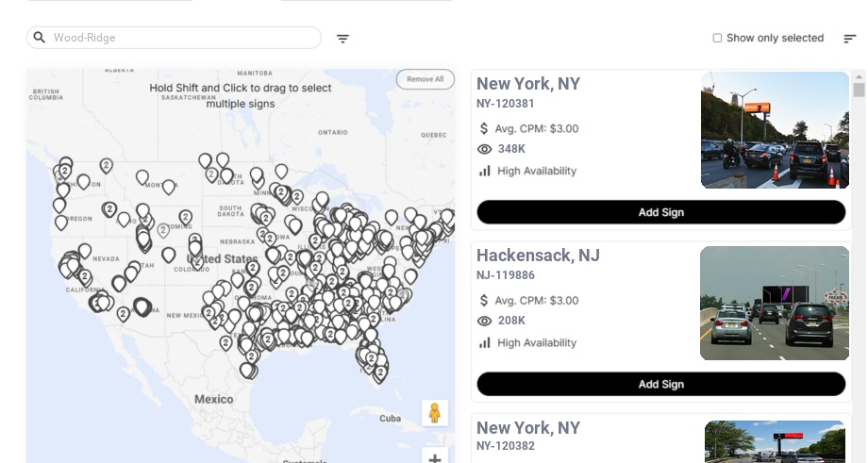Click the search magnifier icon
Screen dimensions: 868x463
[x=40, y=38]
